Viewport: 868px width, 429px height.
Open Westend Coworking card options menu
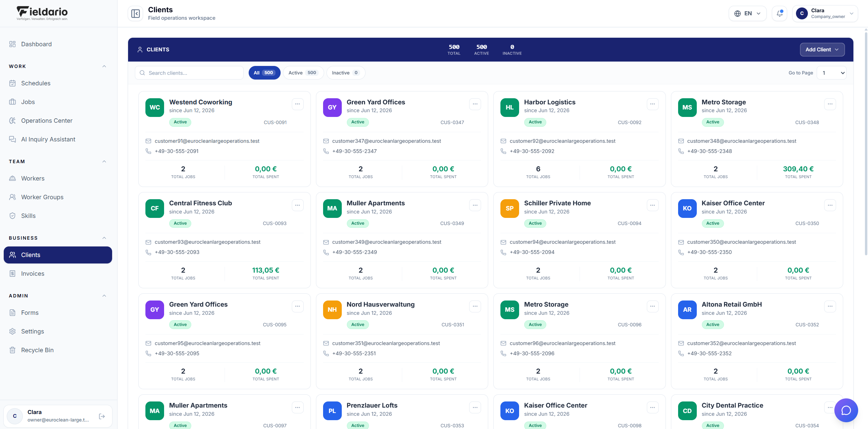point(298,104)
